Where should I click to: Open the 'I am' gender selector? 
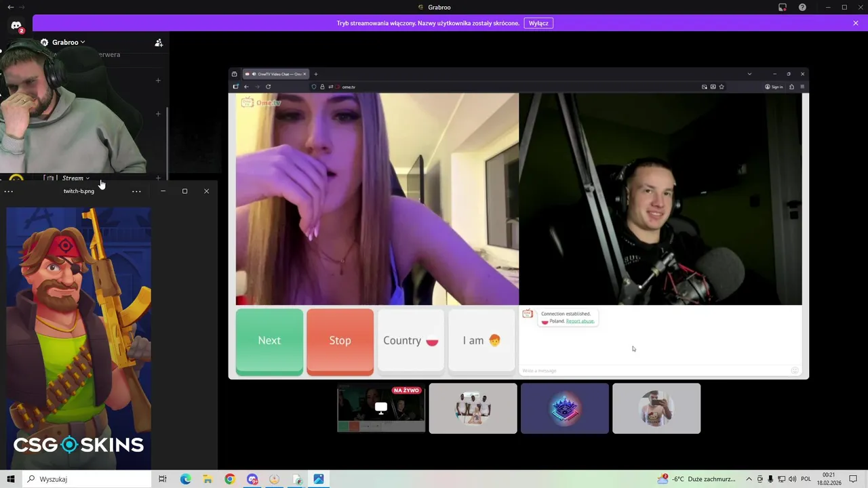(481, 341)
